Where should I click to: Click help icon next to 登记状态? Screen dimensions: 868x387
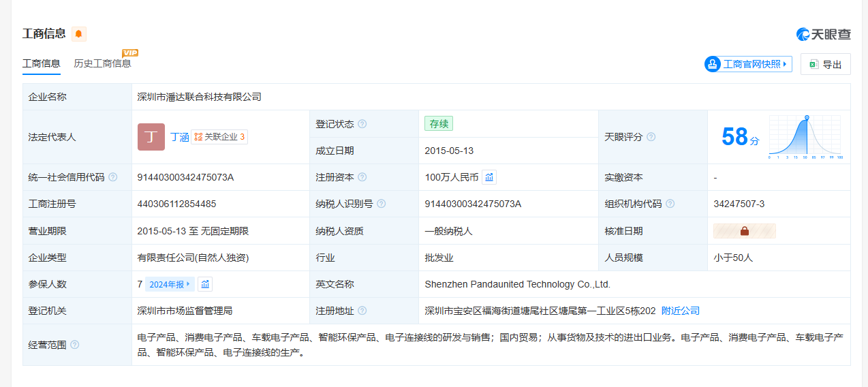[x=362, y=124]
